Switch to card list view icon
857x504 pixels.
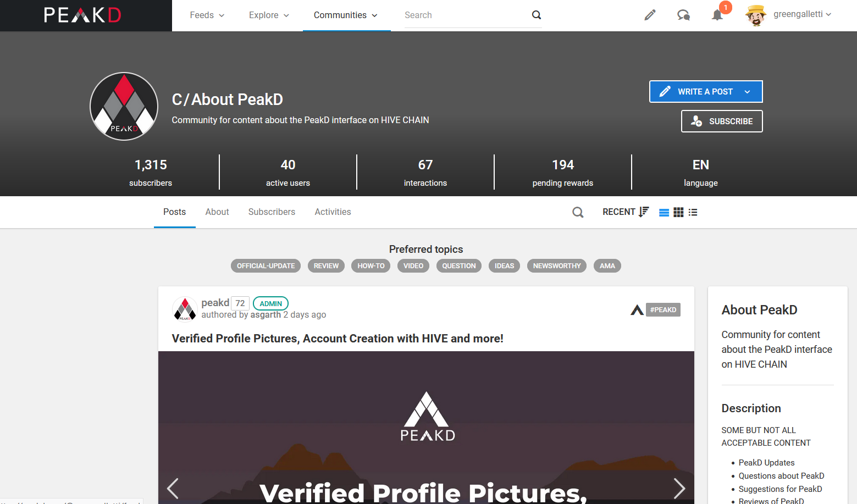[664, 212]
